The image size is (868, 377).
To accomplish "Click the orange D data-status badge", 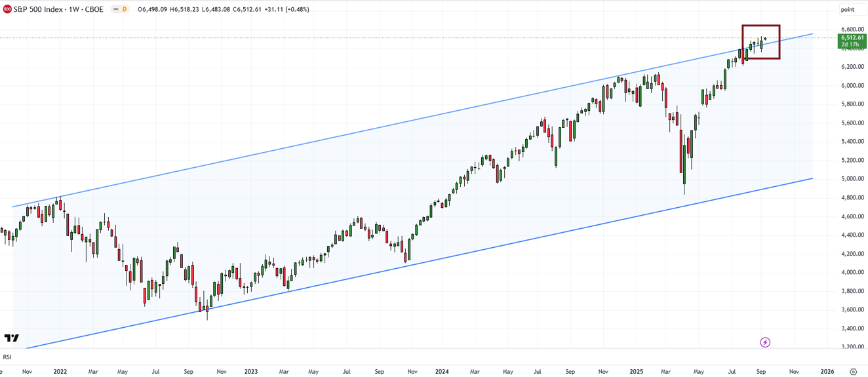I will tap(124, 9).
